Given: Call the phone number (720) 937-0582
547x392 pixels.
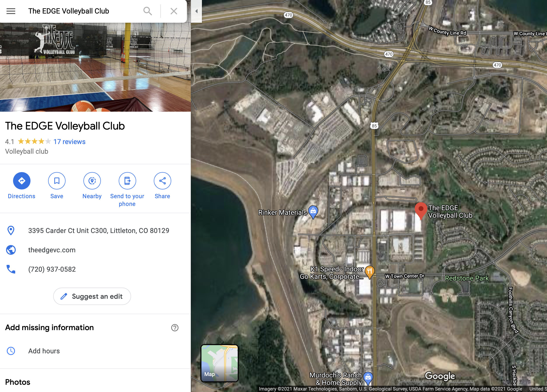Looking at the screenshot, I should click(52, 269).
